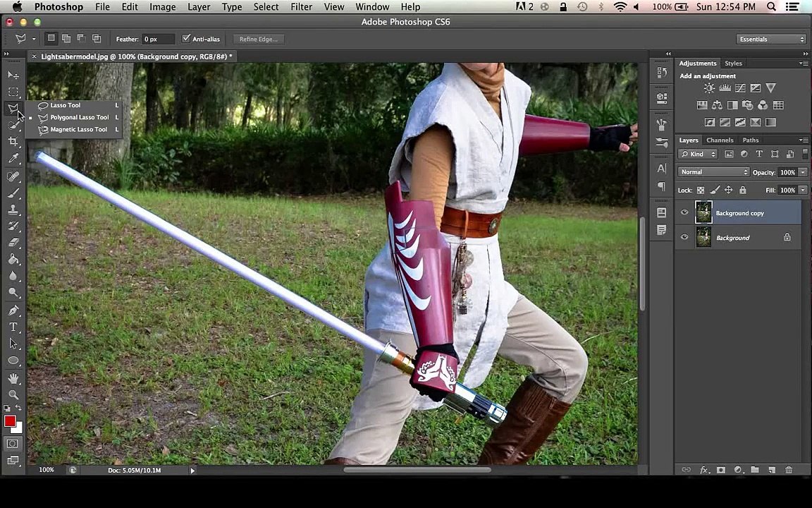
Task: Open the History panel icon
Action: click(x=662, y=73)
